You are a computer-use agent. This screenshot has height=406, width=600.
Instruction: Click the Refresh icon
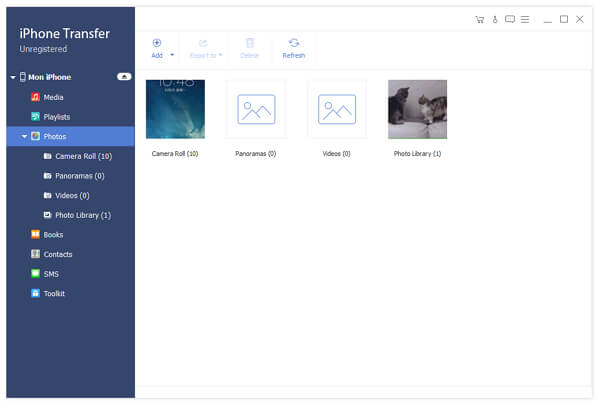293,43
